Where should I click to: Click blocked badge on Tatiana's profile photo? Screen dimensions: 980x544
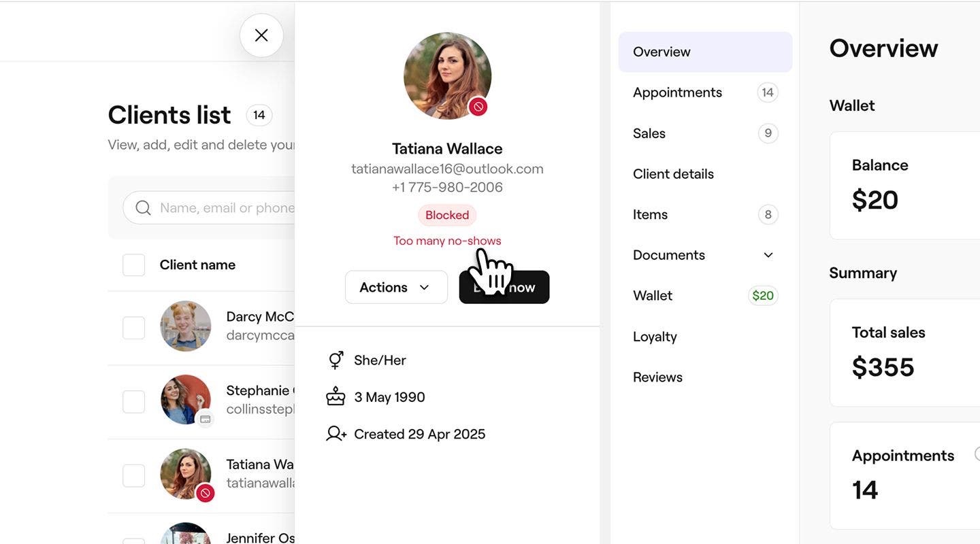click(478, 106)
